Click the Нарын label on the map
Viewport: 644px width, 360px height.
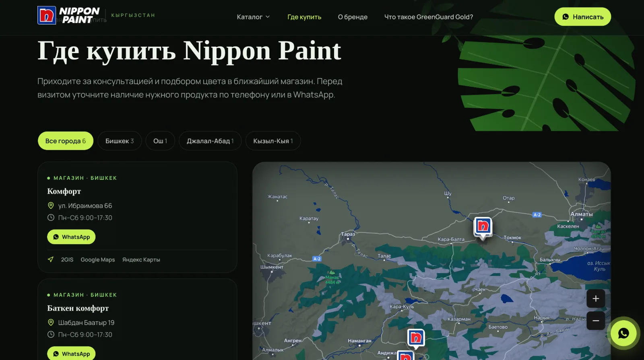(x=542, y=318)
